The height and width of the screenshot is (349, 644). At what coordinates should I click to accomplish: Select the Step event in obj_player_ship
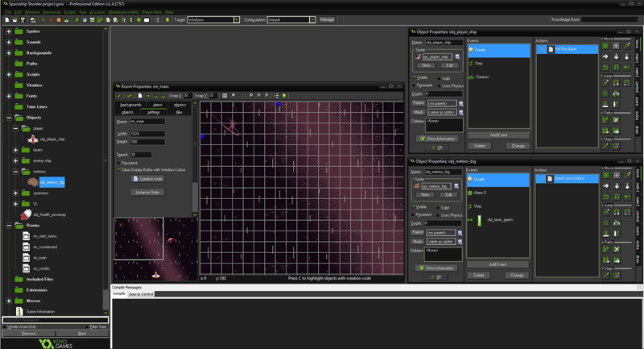[479, 63]
